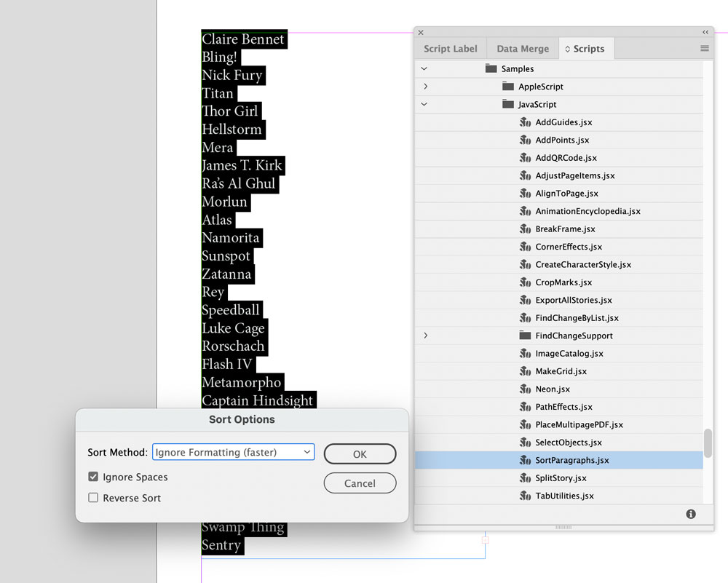Click the Scripts panel info icon
The image size is (728, 583).
coord(691,514)
